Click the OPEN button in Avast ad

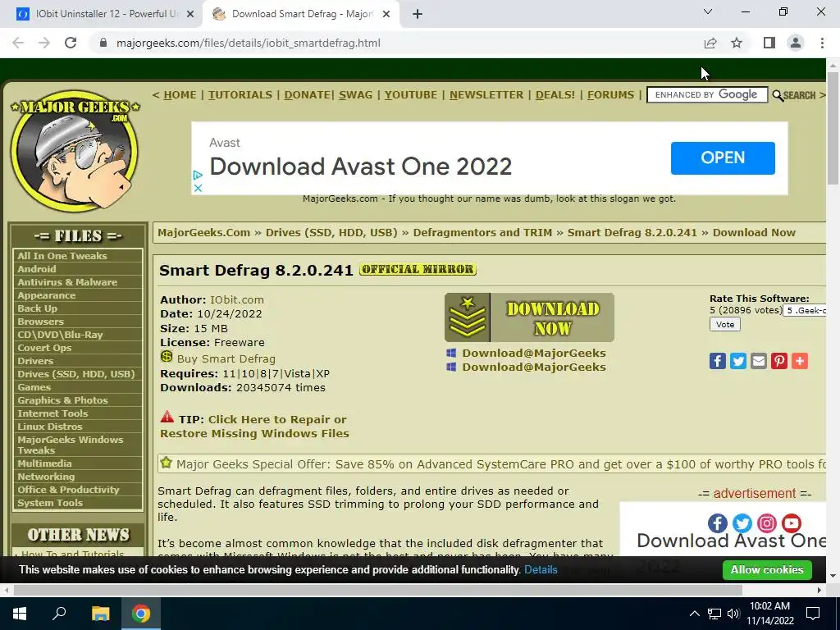723,158
